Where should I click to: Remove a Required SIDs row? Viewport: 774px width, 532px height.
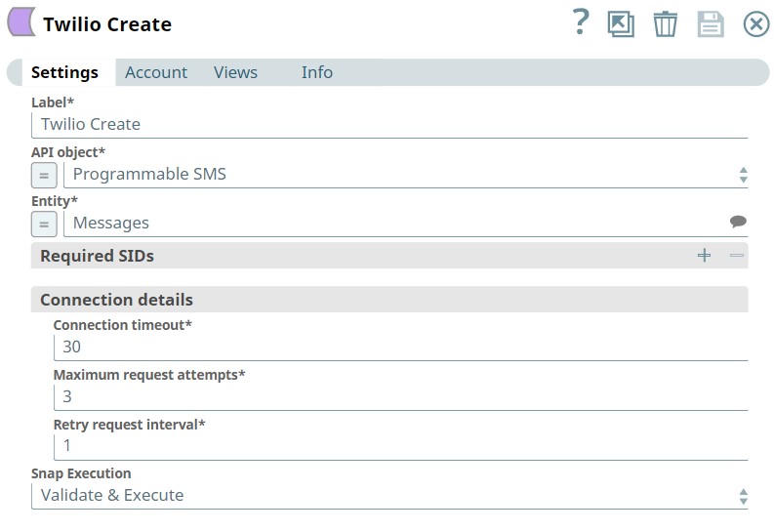coord(737,255)
